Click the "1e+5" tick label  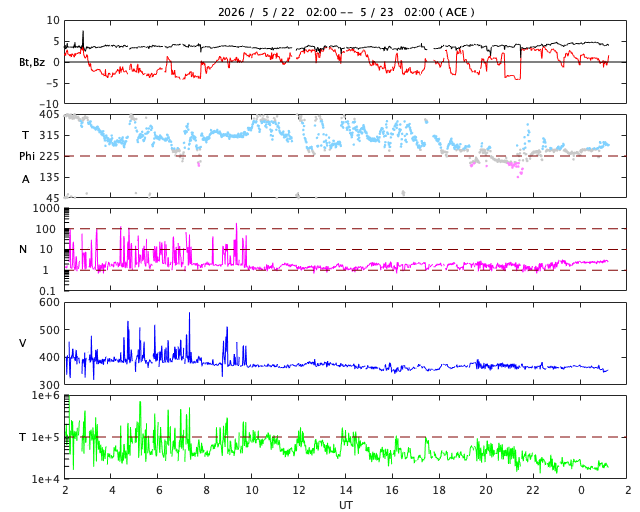point(46,437)
